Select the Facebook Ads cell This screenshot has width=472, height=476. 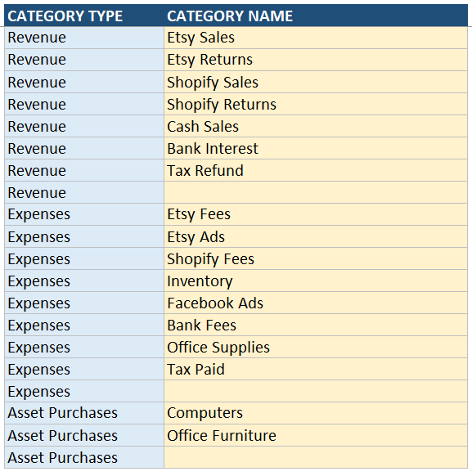click(316, 303)
